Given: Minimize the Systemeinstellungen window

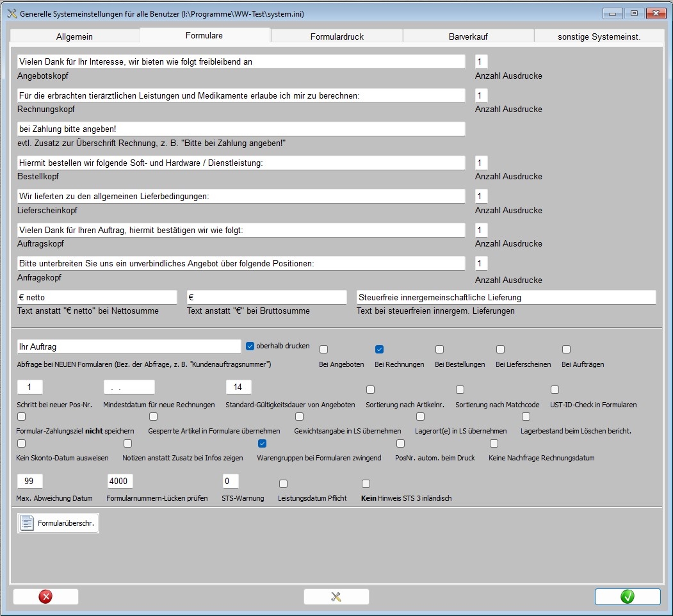Looking at the screenshot, I should pyautogui.click(x=612, y=13).
